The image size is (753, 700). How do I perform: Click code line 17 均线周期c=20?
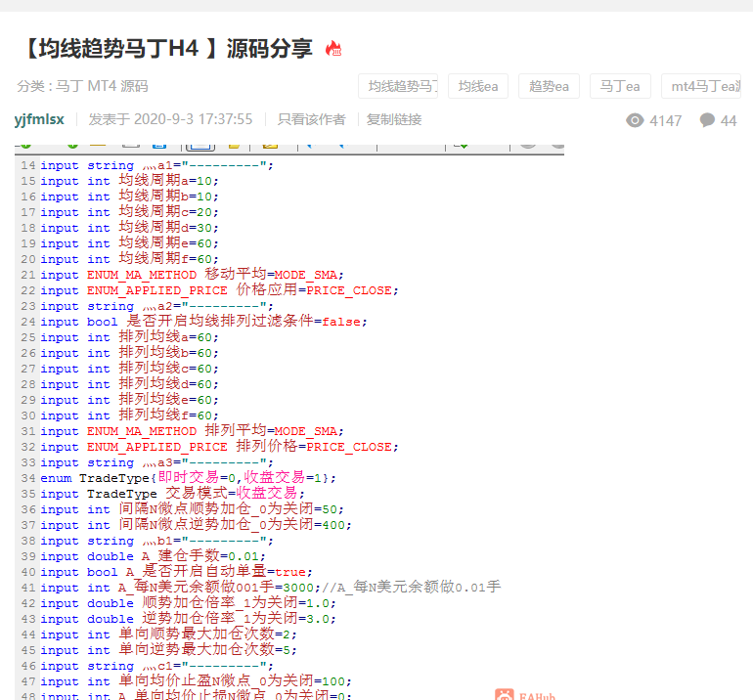(x=130, y=212)
